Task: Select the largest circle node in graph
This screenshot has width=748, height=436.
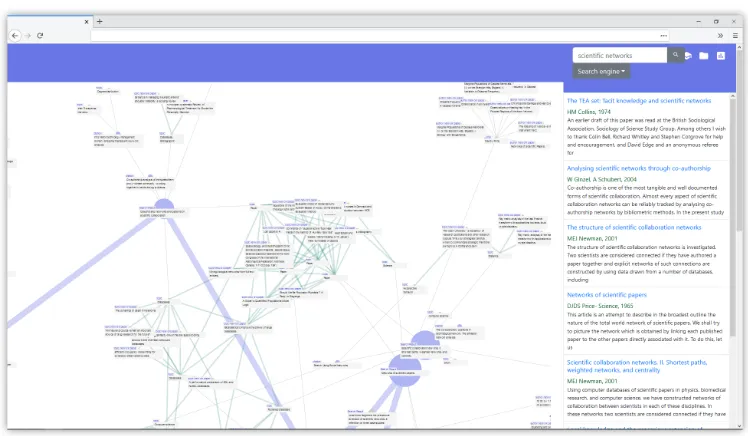Action: tap(405, 370)
